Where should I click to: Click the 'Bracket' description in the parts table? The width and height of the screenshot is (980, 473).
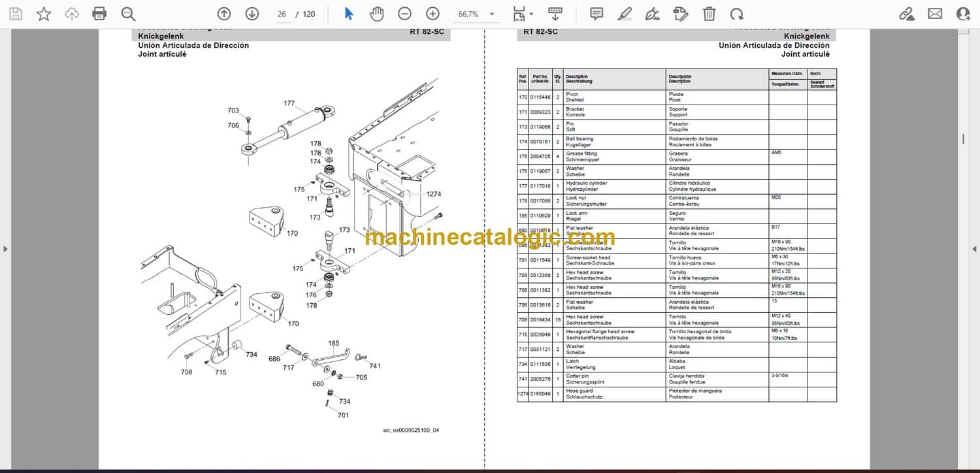point(575,109)
